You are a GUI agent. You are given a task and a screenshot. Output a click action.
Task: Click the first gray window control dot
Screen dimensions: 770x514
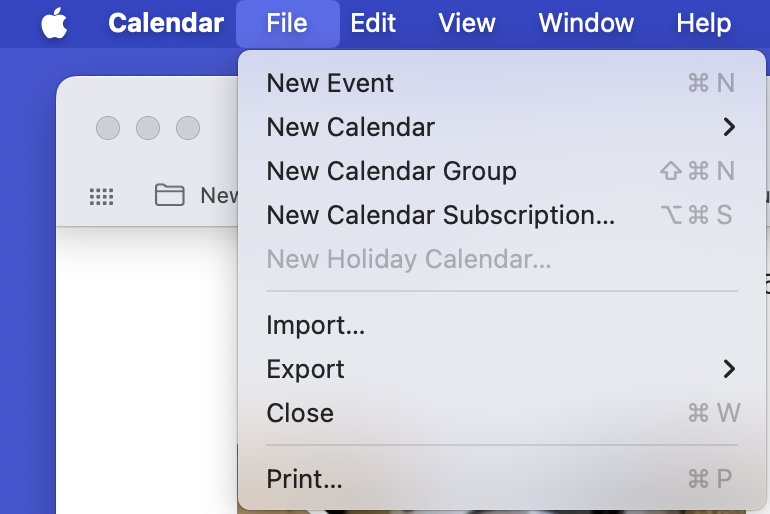(108, 128)
